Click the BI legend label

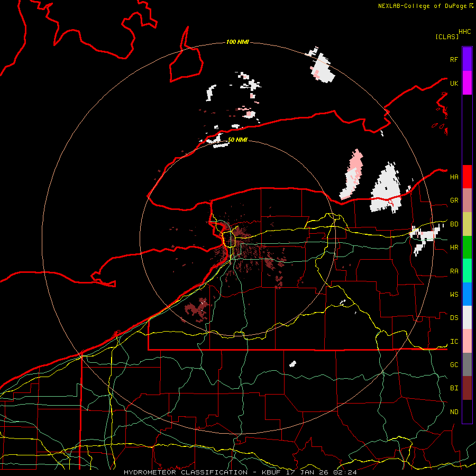(454, 388)
